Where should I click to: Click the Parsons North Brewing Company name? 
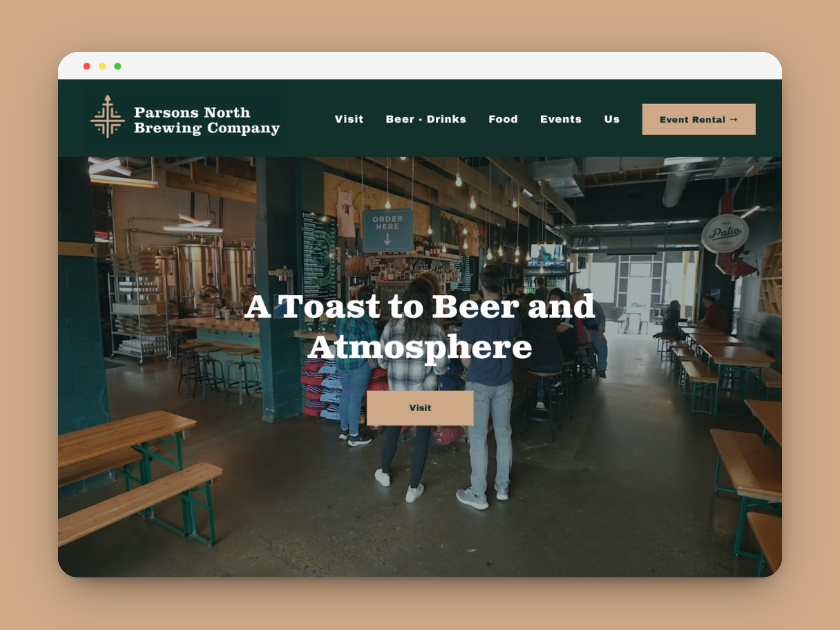click(x=206, y=120)
